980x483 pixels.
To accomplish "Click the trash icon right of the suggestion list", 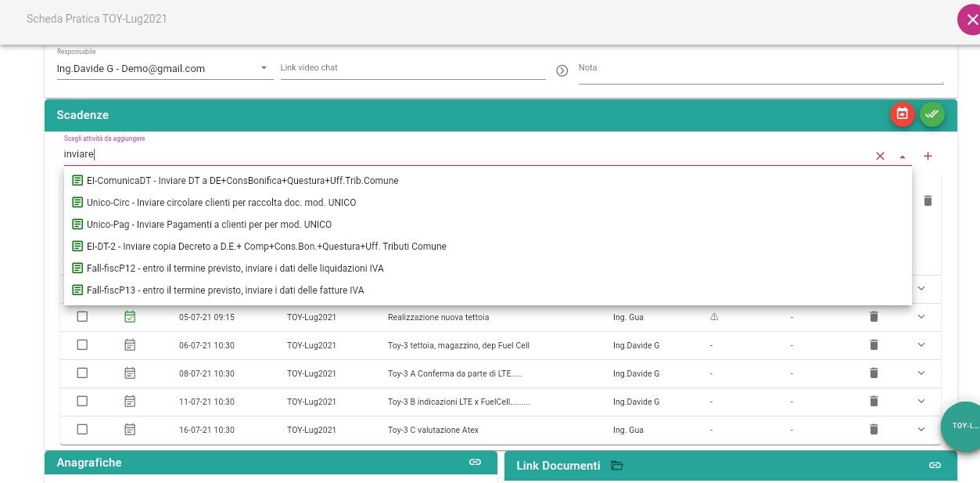I will coord(928,200).
